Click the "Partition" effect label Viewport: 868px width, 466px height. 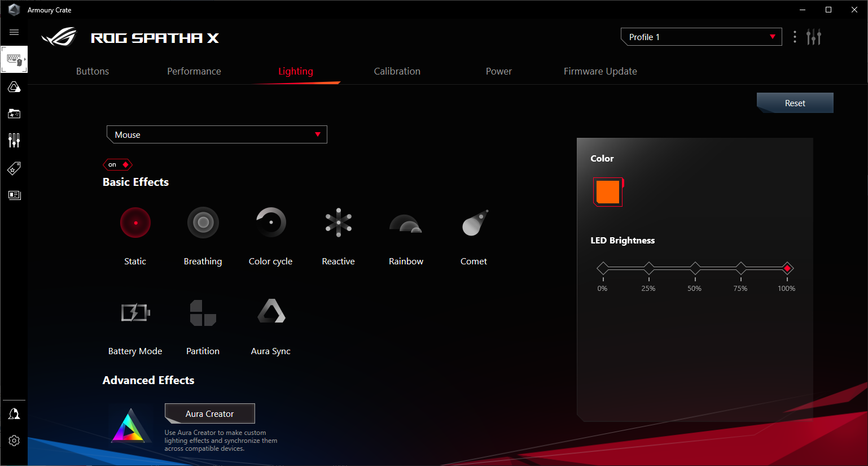tap(203, 351)
